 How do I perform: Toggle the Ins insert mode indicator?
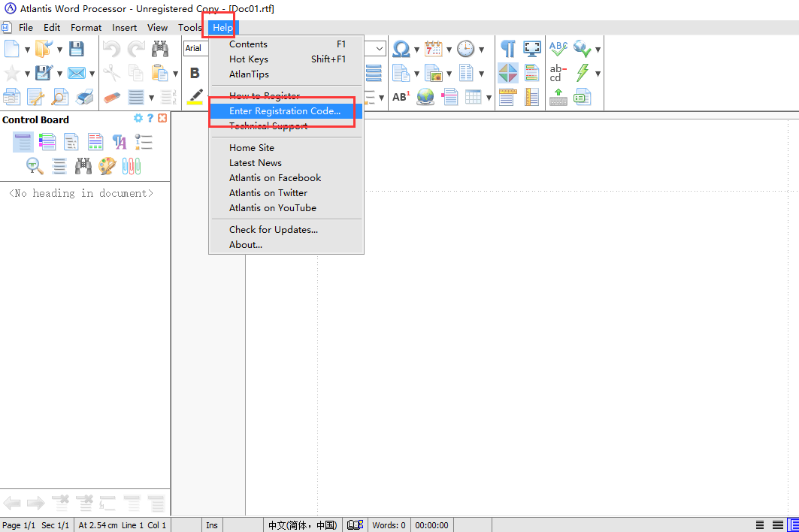(x=212, y=525)
